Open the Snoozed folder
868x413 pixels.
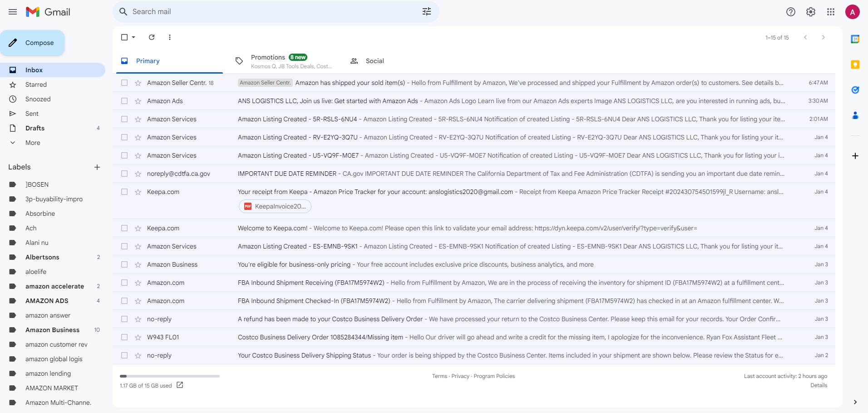tap(53, 99)
